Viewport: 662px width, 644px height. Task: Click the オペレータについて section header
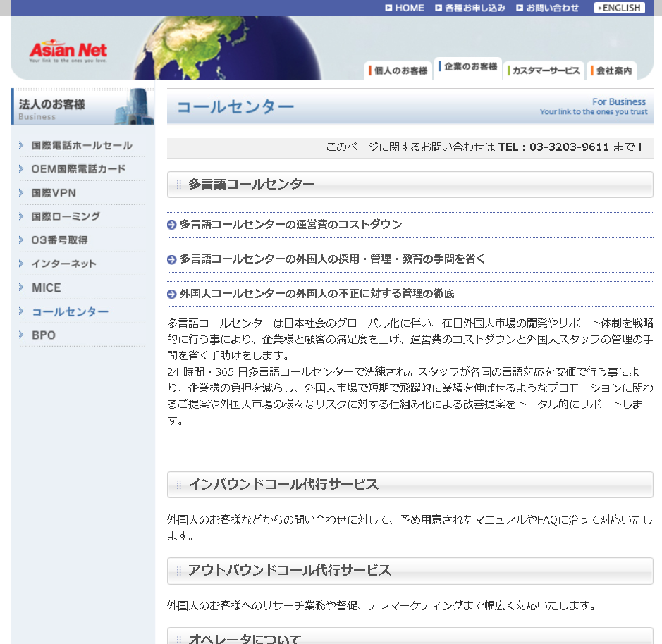[x=410, y=636]
